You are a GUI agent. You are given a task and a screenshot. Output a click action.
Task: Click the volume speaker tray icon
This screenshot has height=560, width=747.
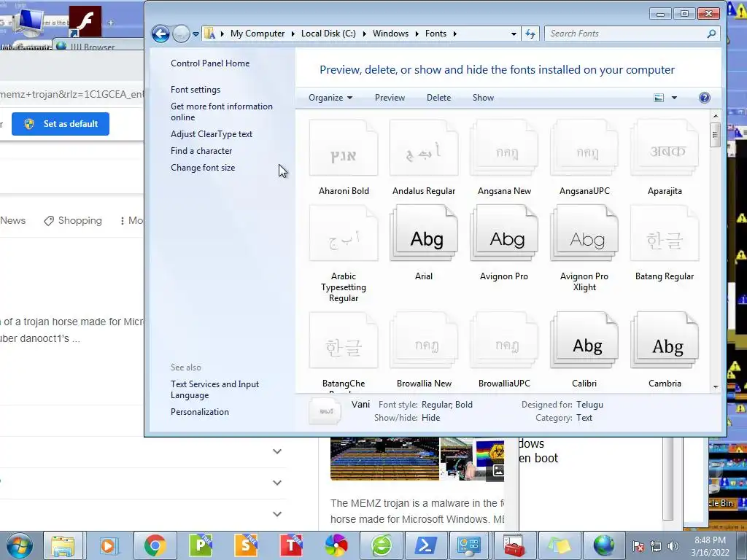[x=673, y=546]
